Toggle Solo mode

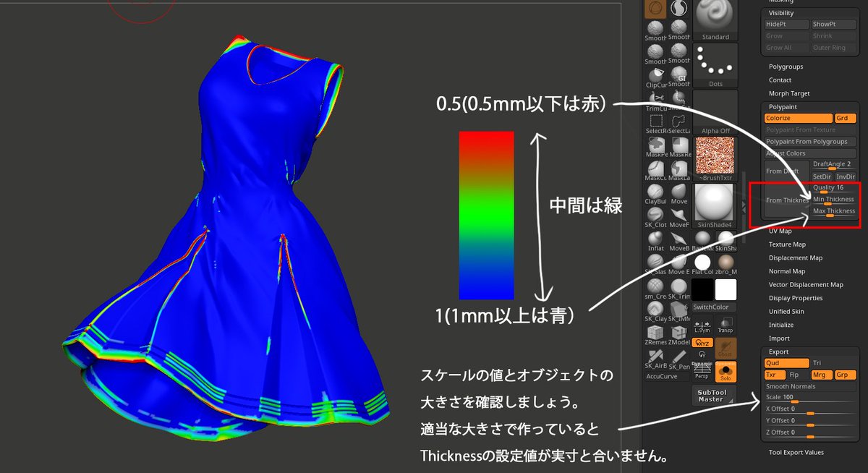726,371
